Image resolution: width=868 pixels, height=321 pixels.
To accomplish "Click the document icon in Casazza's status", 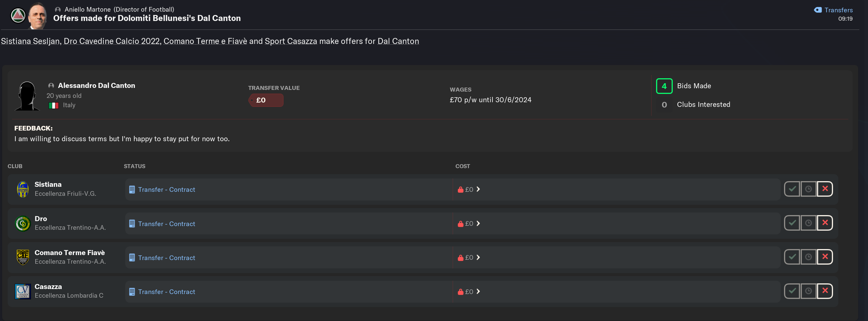I will [x=132, y=292].
